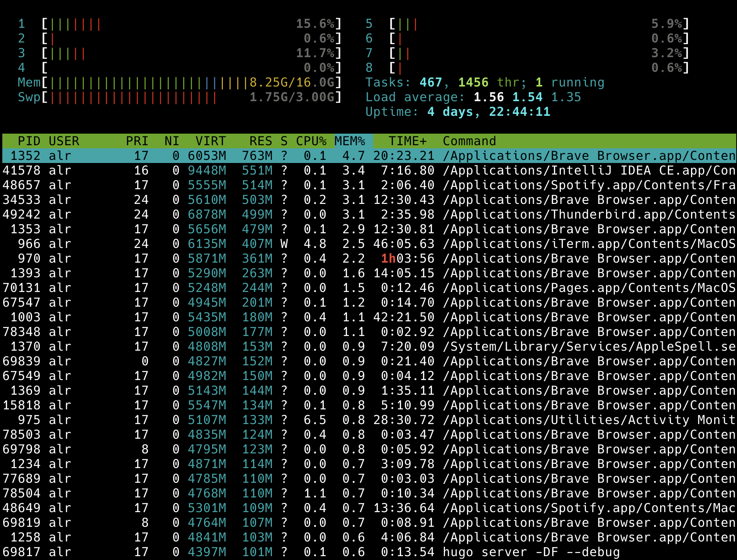The image size is (737, 560).
Task: Sort by the NI column header
Action: [x=172, y=141]
